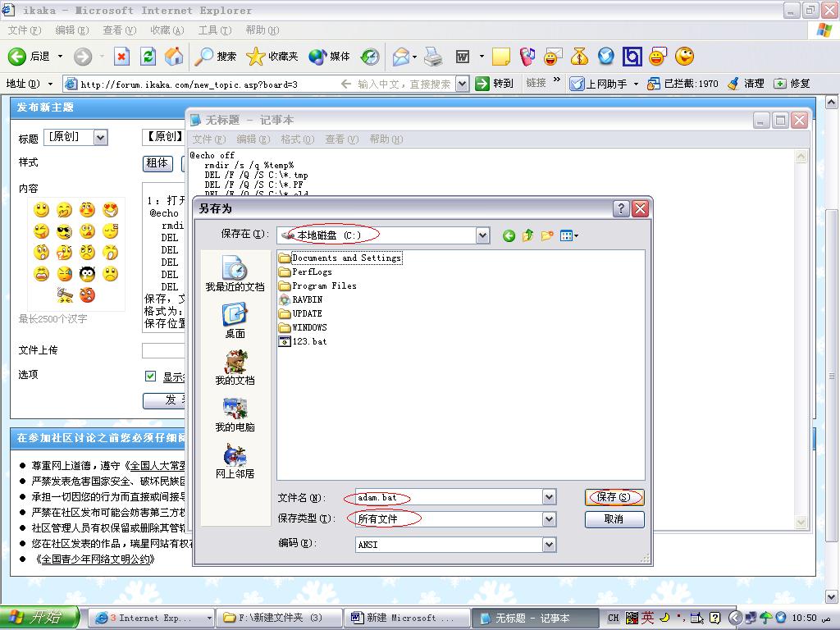
Task: Select My Computer (我的电脑) in places bar
Action: pos(235,414)
